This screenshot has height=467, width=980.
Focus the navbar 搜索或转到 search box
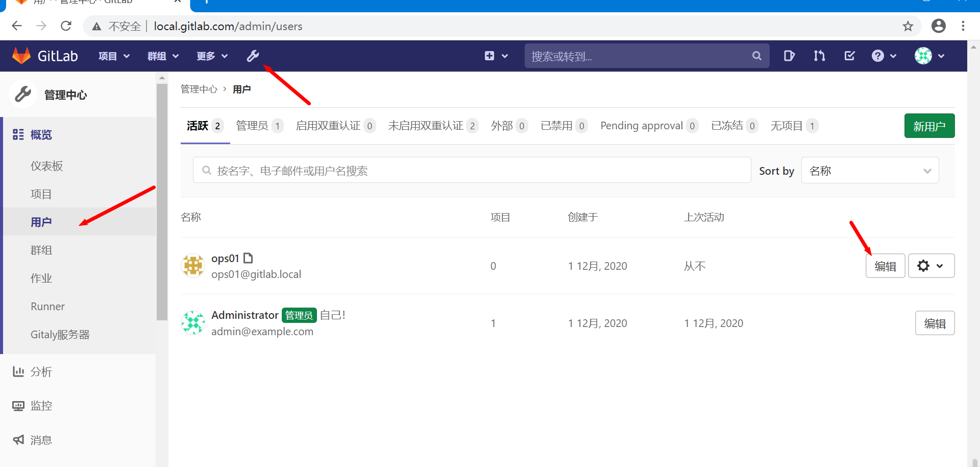coord(647,56)
